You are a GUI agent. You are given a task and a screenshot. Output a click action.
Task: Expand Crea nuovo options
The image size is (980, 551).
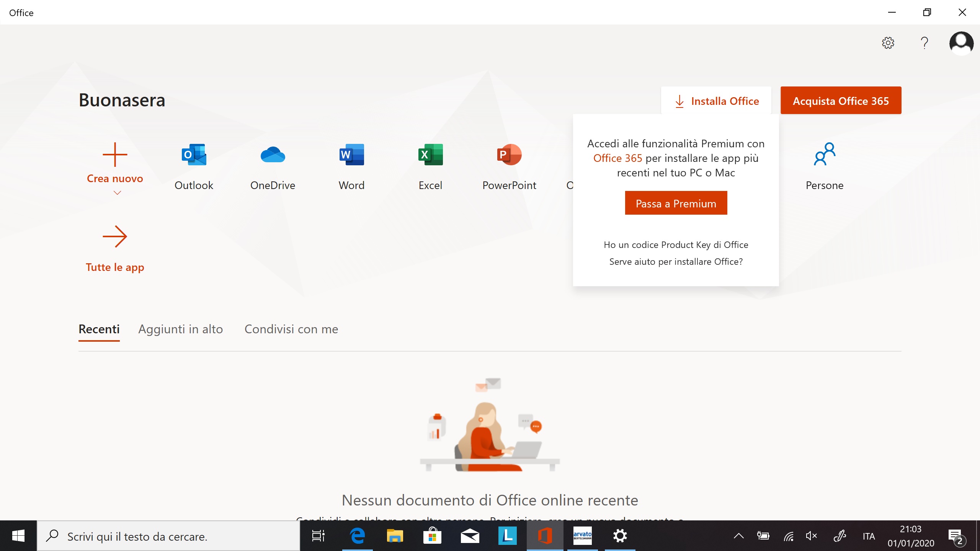(116, 194)
